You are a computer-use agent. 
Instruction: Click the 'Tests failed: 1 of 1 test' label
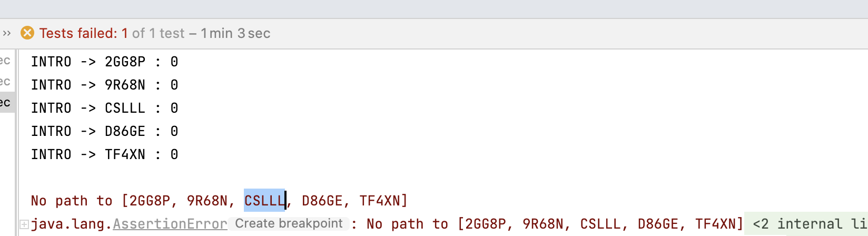point(112,33)
